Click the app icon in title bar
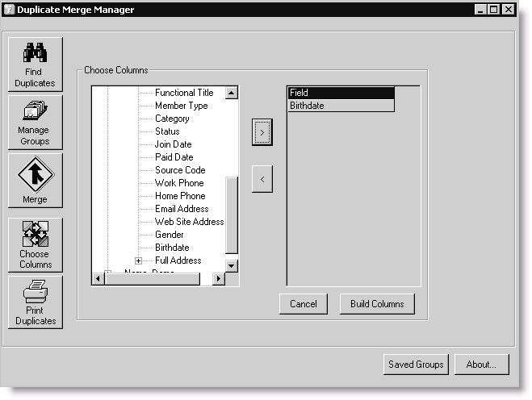 coord(9,9)
